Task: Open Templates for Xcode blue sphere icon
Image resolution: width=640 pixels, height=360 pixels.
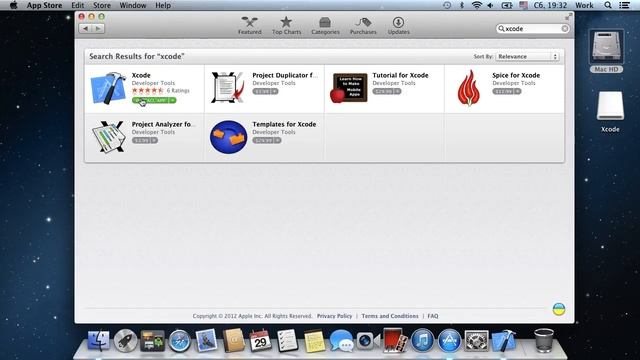Action: (229, 137)
